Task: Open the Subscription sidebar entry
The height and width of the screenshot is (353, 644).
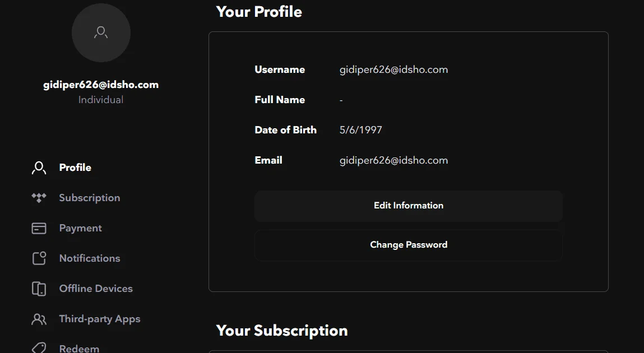Action: click(x=90, y=198)
